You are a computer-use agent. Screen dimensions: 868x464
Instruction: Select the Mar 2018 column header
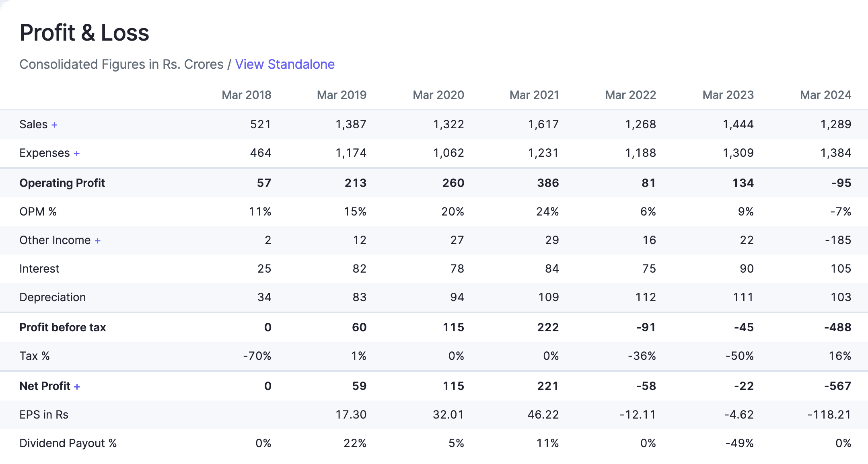pos(247,95)
